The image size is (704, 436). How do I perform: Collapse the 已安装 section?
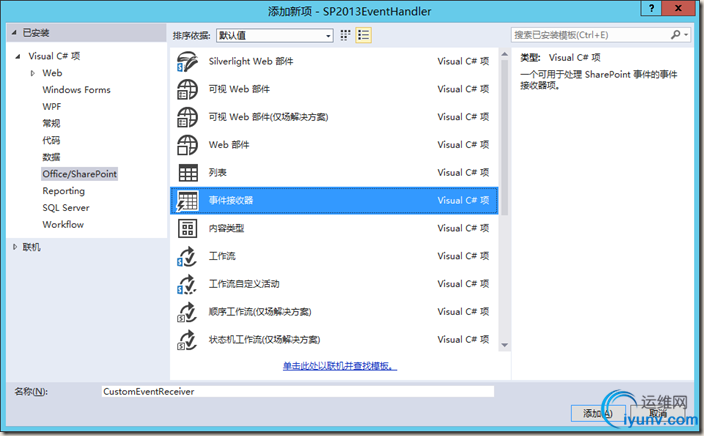14,33
